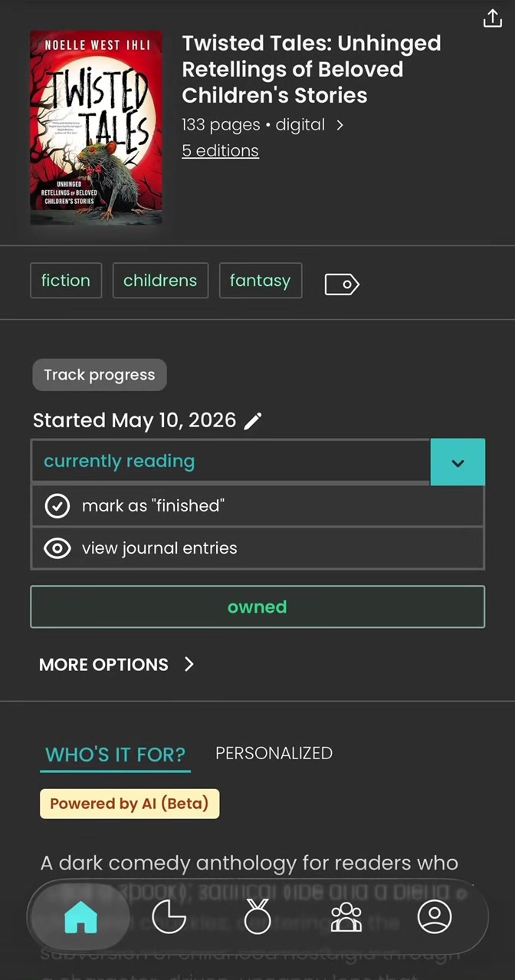The width and height of the screenshot is (515, 980).
Task: Toggle the owned status button
Action: point(257,607)
